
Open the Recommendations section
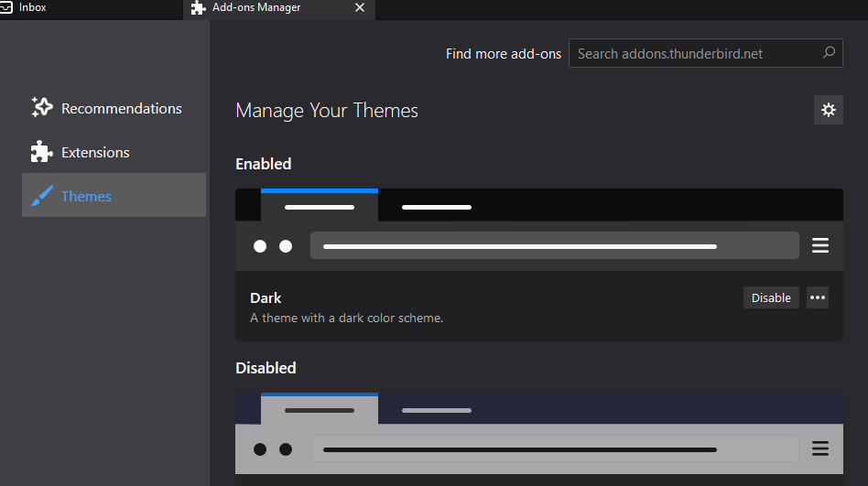click(x=121, y=108)
